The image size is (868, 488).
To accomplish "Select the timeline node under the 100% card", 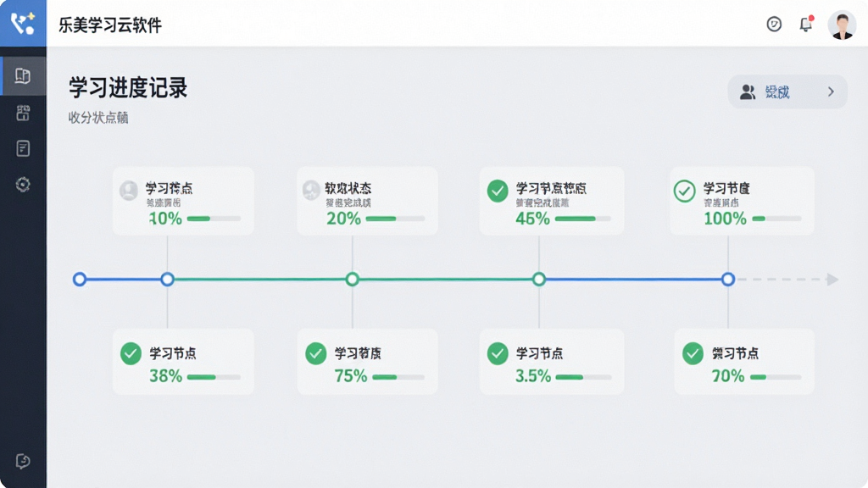I will pyautogui.click(x=728, y=280).
